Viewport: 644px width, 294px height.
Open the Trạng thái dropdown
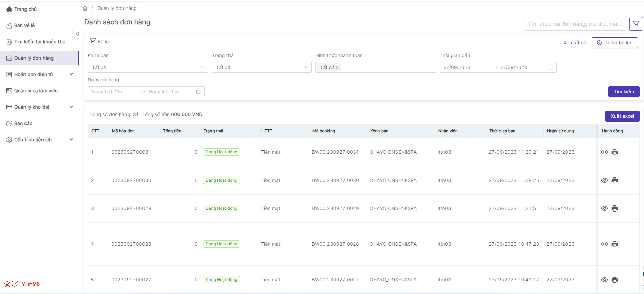[261, 67]
